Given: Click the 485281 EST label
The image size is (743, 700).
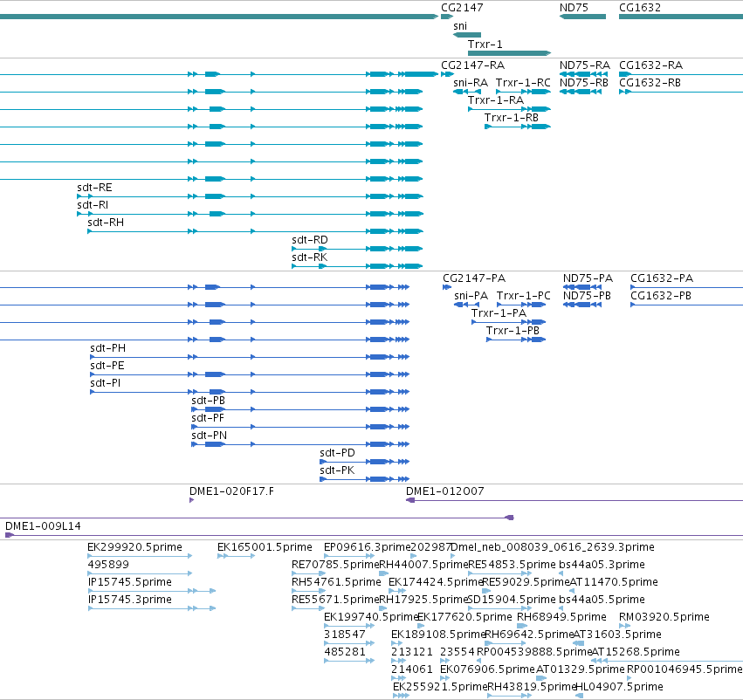Looking at the screenshot, I should (x=345, y=652).
